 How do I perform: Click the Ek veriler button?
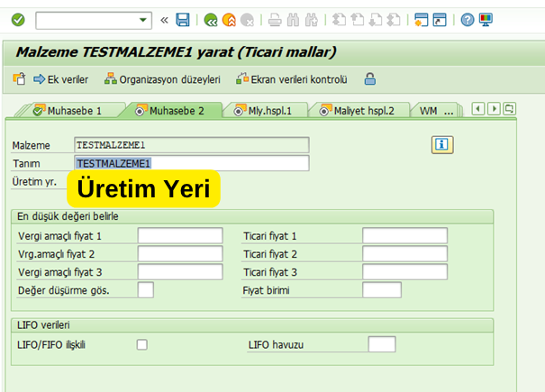(x=61, y=79)
